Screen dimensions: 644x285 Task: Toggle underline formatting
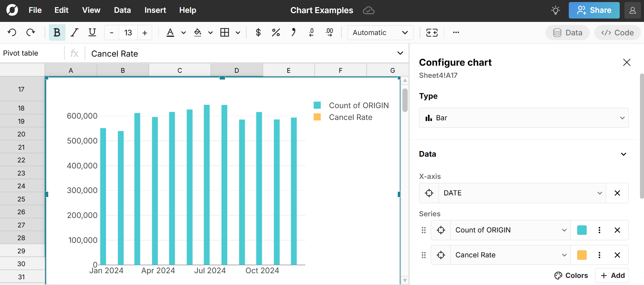92,33
